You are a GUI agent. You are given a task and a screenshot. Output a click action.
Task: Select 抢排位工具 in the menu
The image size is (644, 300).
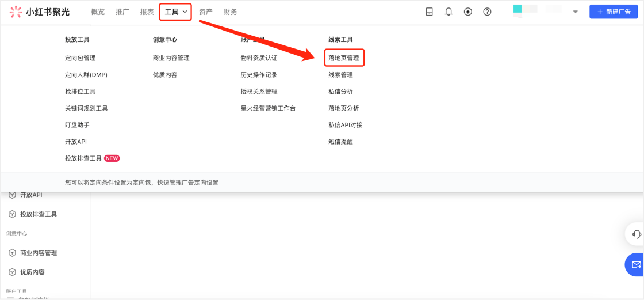coord(80,92)
